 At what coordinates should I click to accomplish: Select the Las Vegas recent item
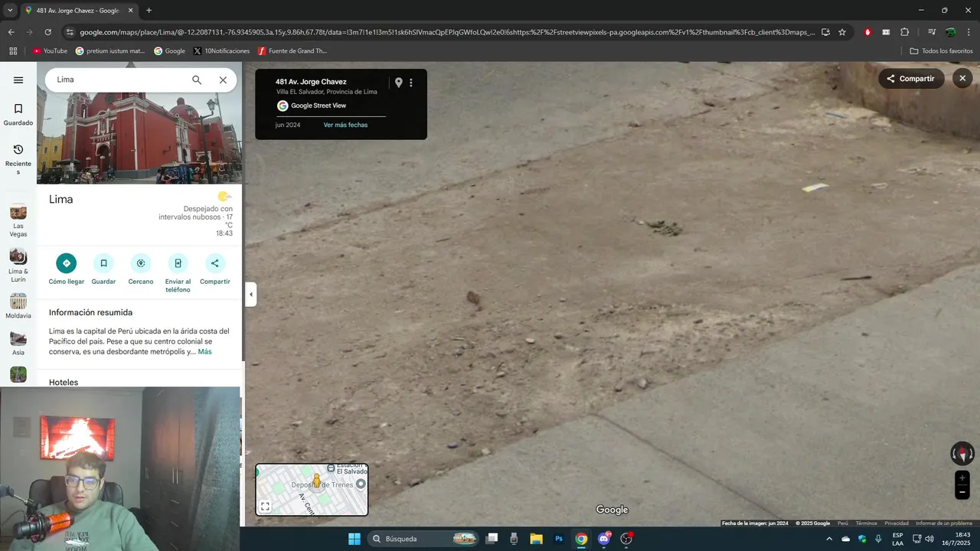coord(18,221)
